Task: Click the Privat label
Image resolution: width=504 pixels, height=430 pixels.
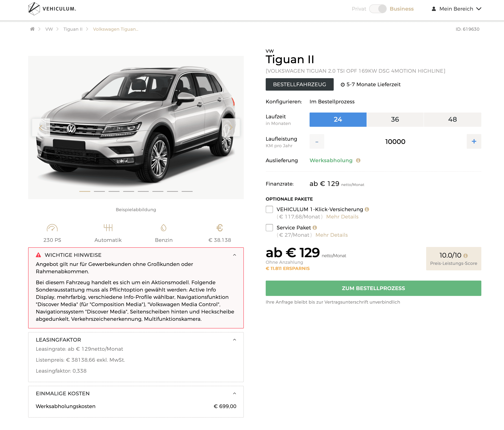Action: pyautogui.click(x=359, y=9)
